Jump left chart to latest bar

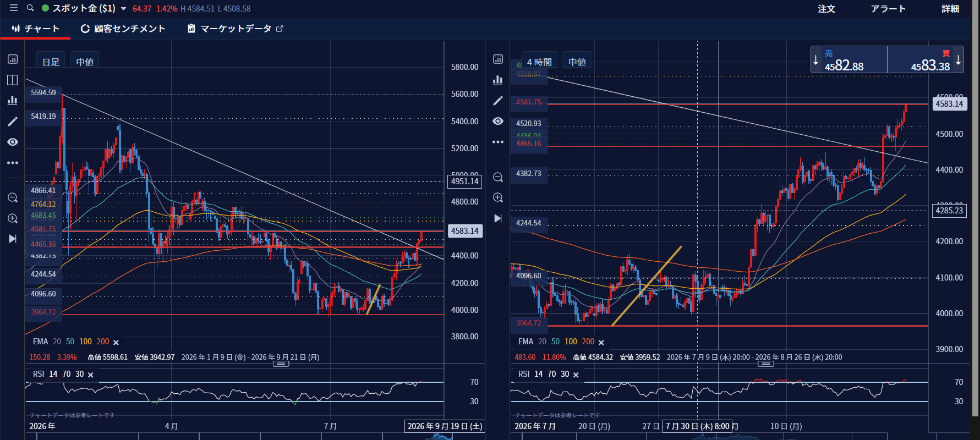tap(13, 239)
